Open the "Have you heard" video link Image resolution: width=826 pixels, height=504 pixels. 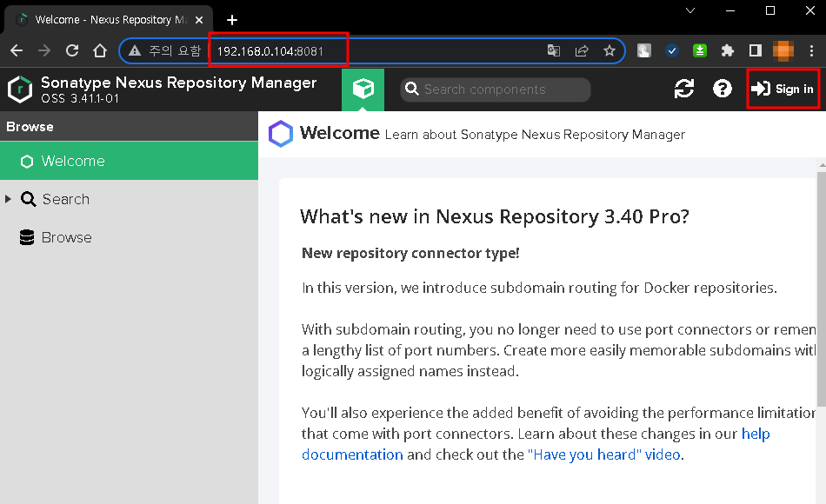603,454
